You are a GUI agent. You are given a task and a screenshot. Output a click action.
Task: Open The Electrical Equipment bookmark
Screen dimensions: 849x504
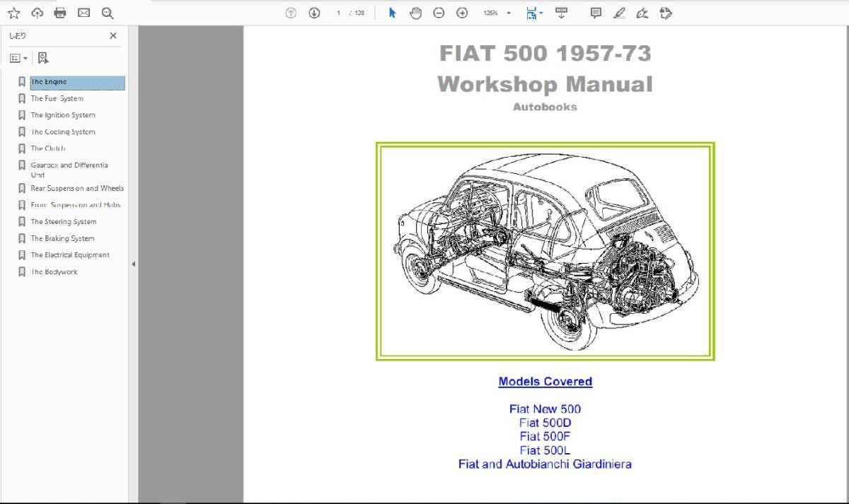[x=70, y=255]
